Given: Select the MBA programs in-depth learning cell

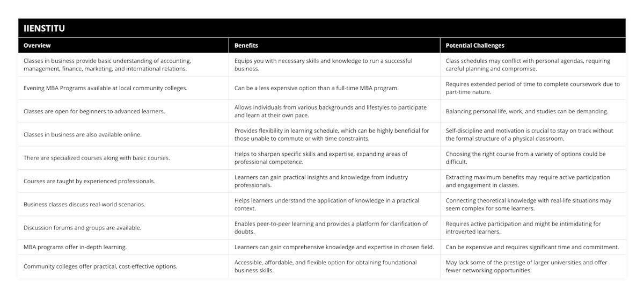Looking at the screenshot, I should [123, 247].
